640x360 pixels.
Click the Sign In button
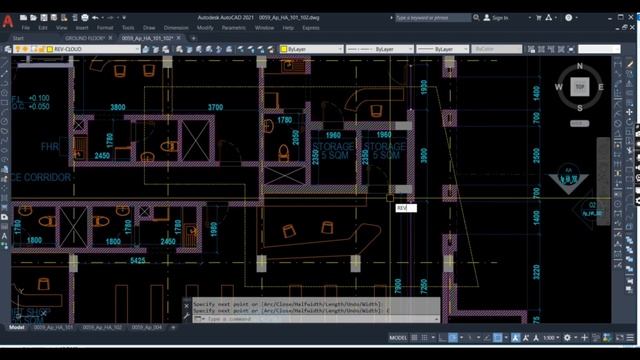point(496,18)
